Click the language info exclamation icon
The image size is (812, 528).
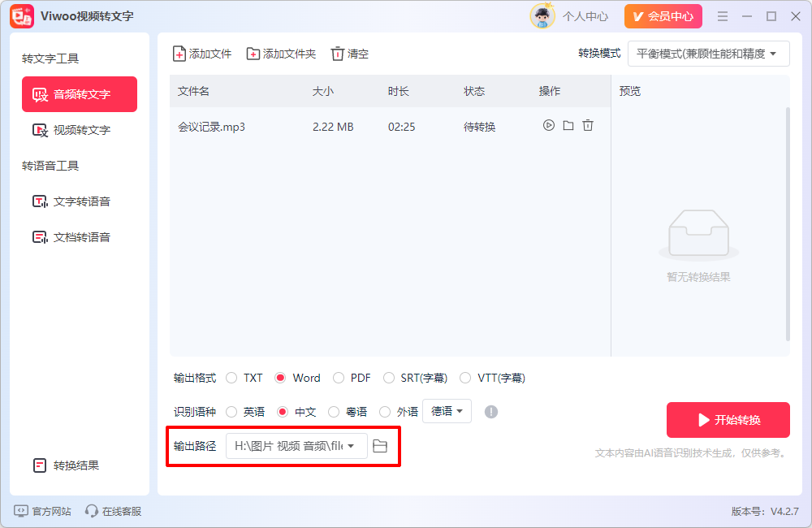point(491,412)
